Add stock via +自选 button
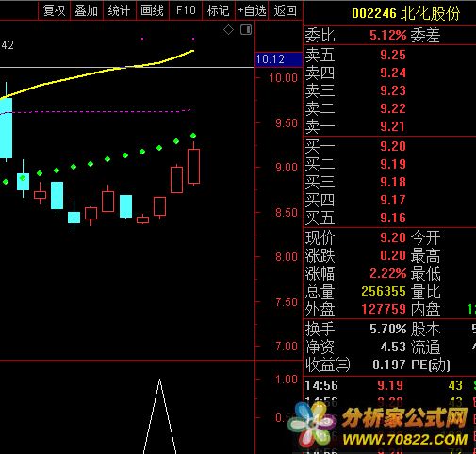 coord(252,10)
